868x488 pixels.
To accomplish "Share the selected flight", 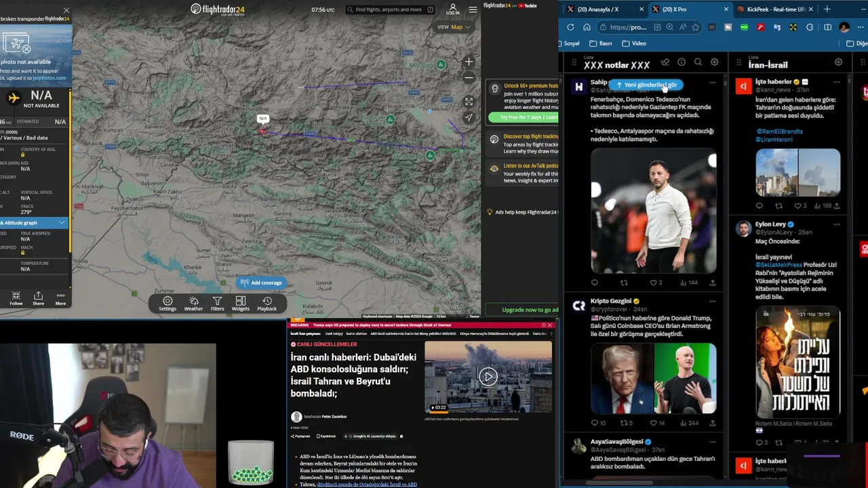I will (38, 298).
